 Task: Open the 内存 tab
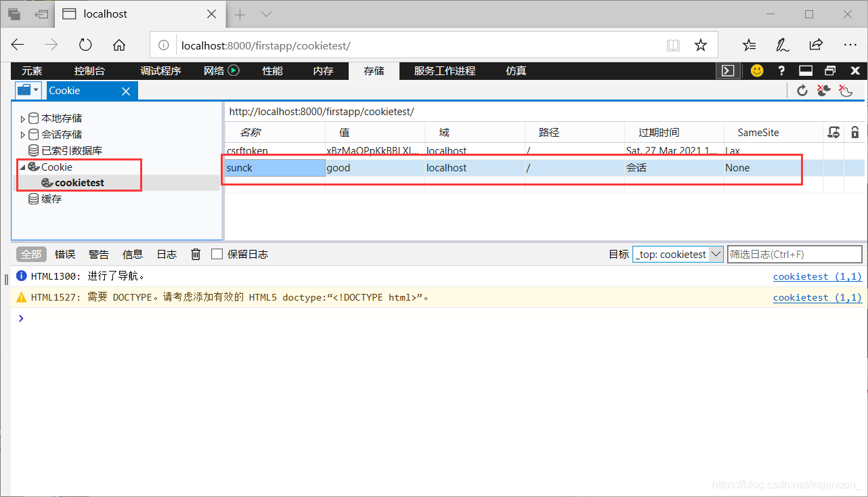[x=323, y=70]
